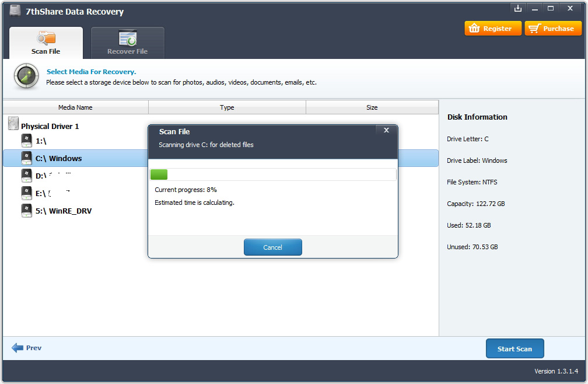The width and height of the screenshot is (588, 384).
Task: Click 'Estimated time is calculating.' text
Action: point(194,203)
